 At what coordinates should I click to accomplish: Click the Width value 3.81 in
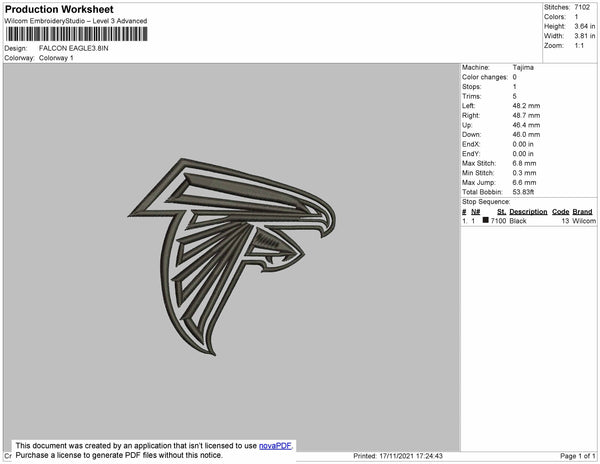tap(585, 36)
